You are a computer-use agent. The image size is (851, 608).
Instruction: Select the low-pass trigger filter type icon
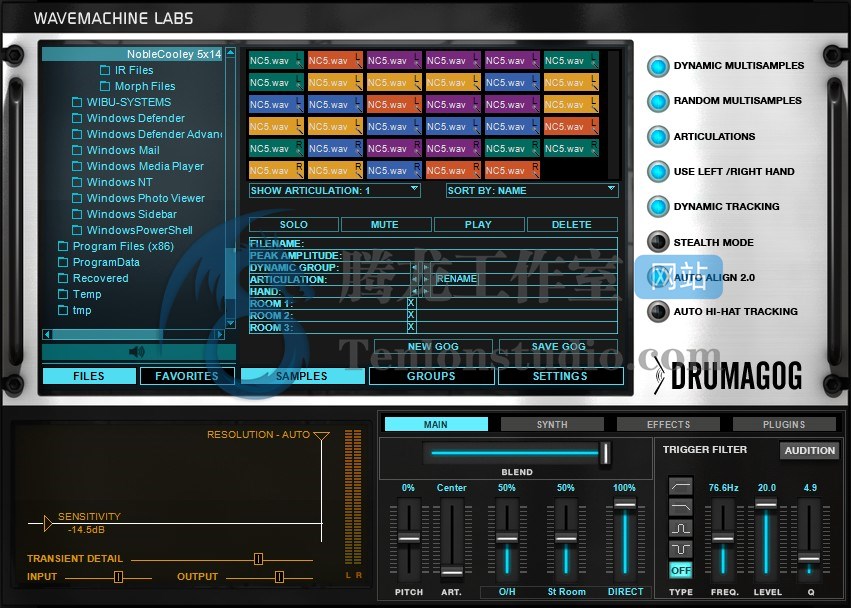(x=680, y=507)
